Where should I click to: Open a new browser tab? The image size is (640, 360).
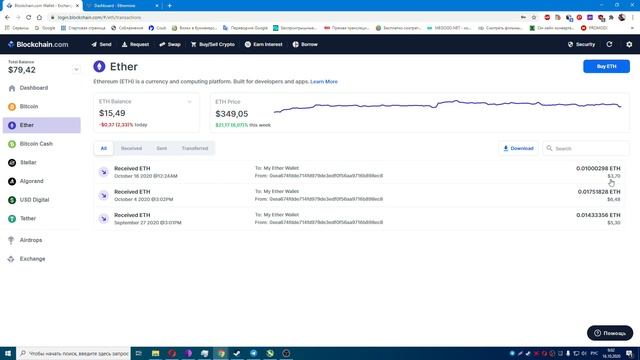click(x=169, y=6)
